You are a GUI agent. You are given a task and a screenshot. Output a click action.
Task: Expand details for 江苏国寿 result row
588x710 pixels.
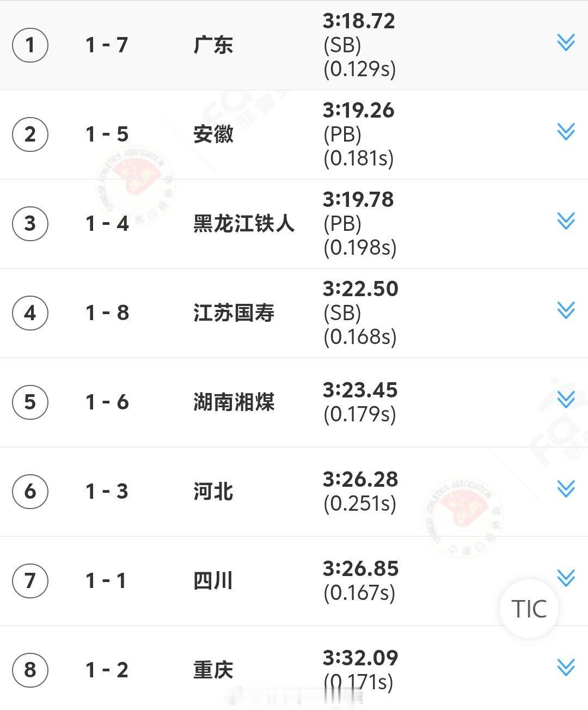(566, 310)
